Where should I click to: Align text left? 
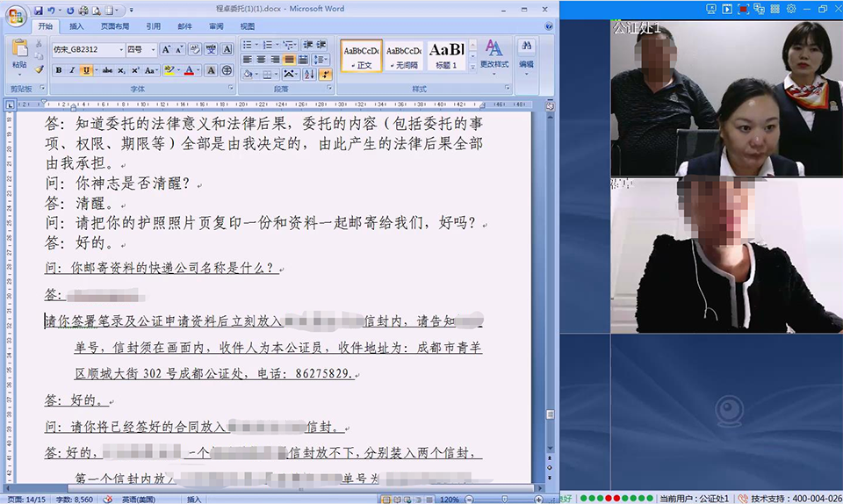coord(248,59)
